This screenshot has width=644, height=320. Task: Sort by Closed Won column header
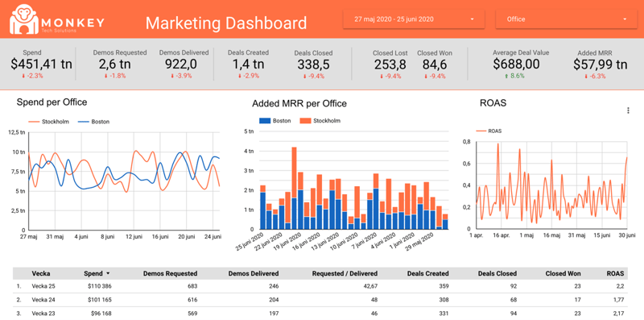(x=563, y=273)
